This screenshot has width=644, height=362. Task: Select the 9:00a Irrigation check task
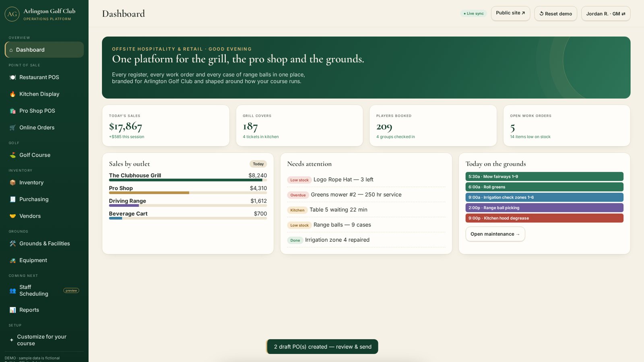[x=544, y=197]
